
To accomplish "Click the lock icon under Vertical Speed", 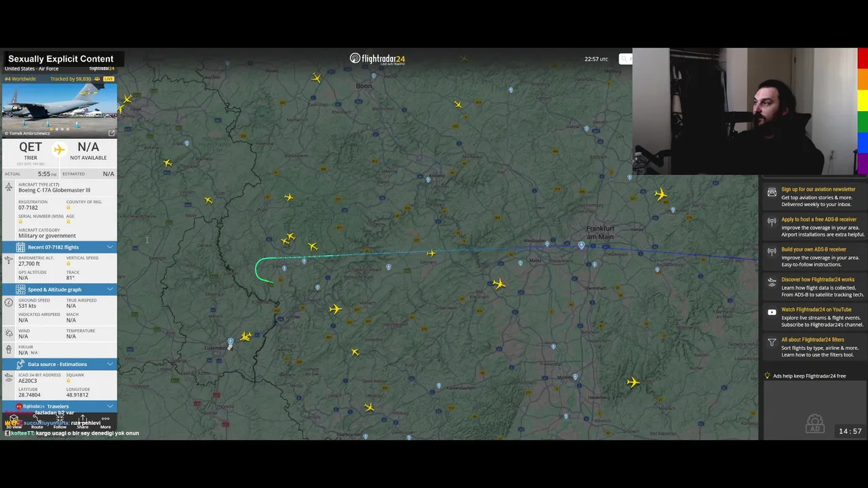I will [68, 264].
